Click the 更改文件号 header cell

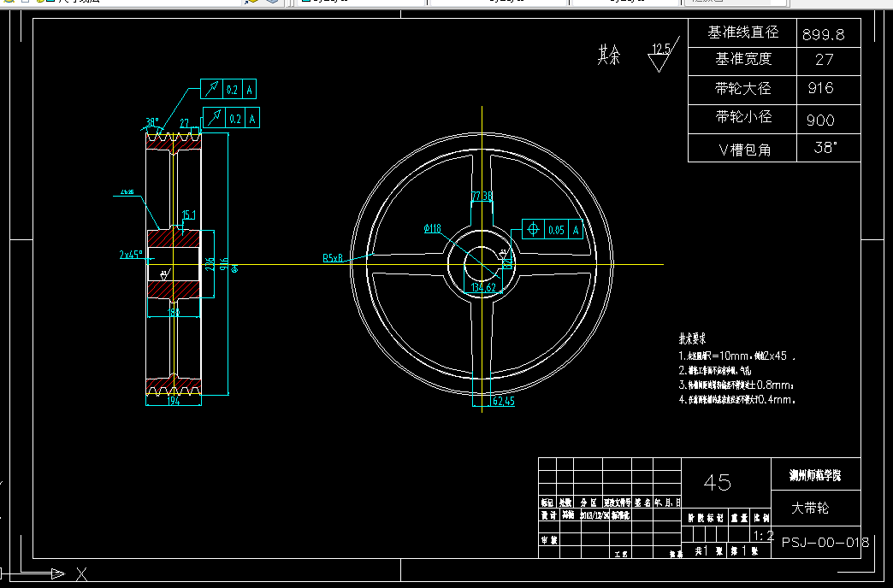pyautogui.click(x=618, y=503)
